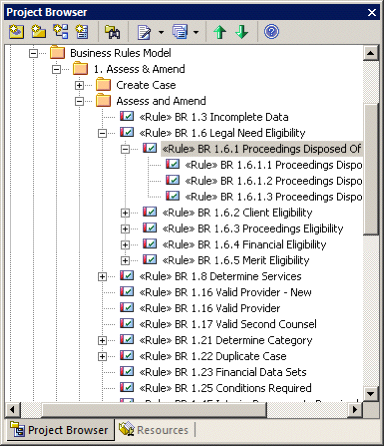Screen dimensions: 386x447
Task: Click the New Package toolbar icon
Action: (x=38, y=32)
